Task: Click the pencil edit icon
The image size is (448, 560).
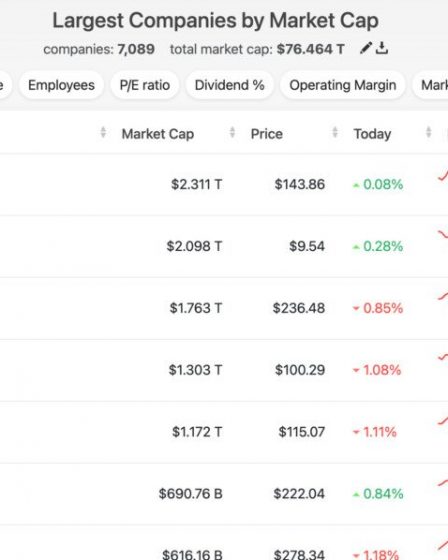Action: click(x=366, y=48)
